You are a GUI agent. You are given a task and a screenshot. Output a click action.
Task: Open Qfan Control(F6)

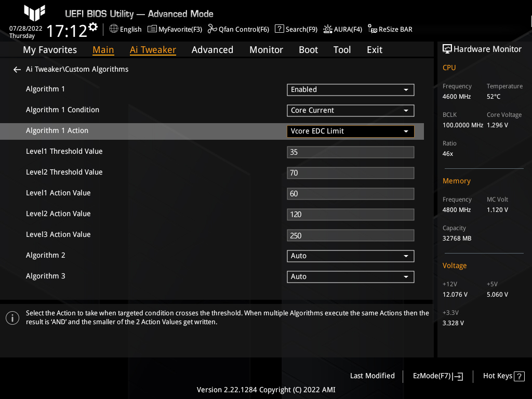click(x=238, y=29)
